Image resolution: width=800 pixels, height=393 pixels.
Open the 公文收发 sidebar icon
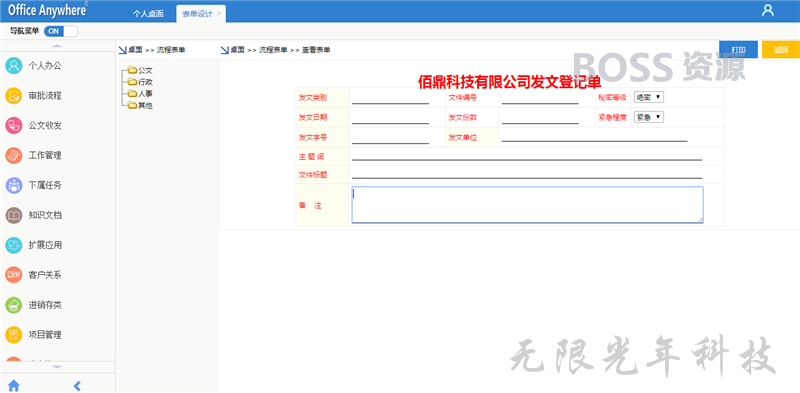coord(14,126)
